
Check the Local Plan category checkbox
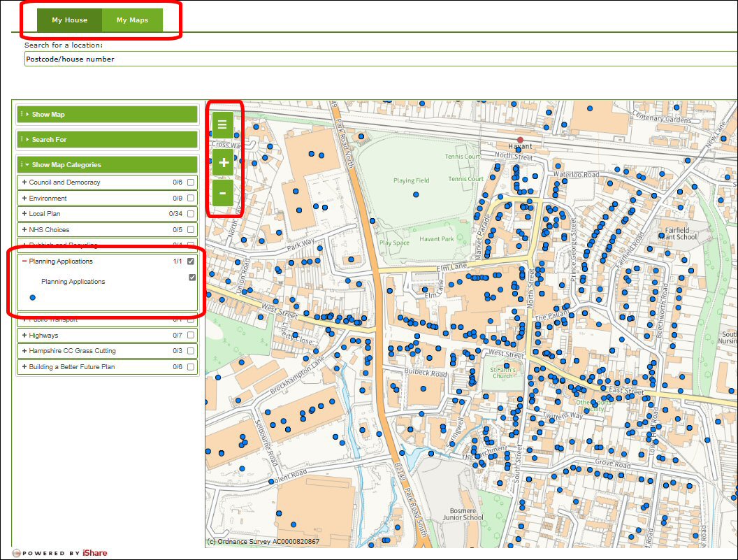click(191, 214)
